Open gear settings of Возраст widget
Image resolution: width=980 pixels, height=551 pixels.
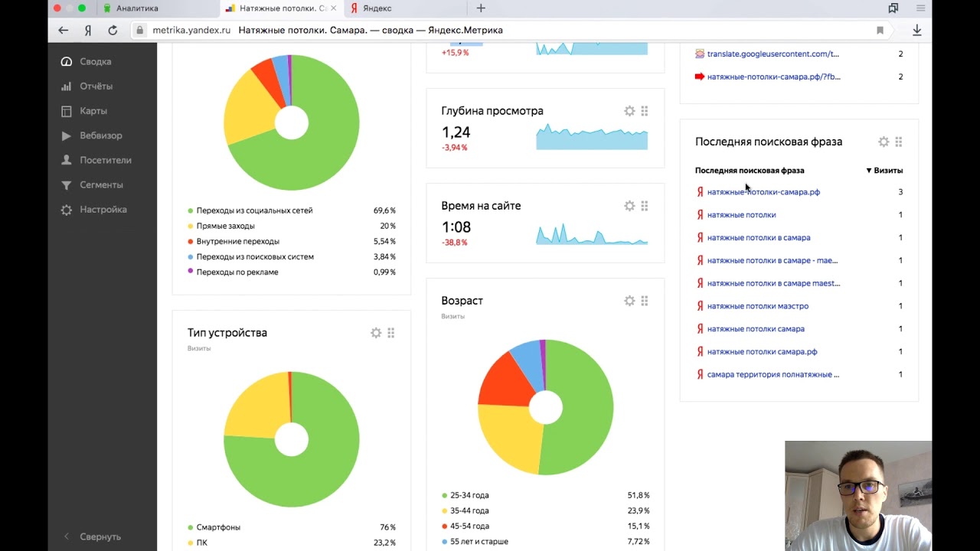tap(629, 301)
